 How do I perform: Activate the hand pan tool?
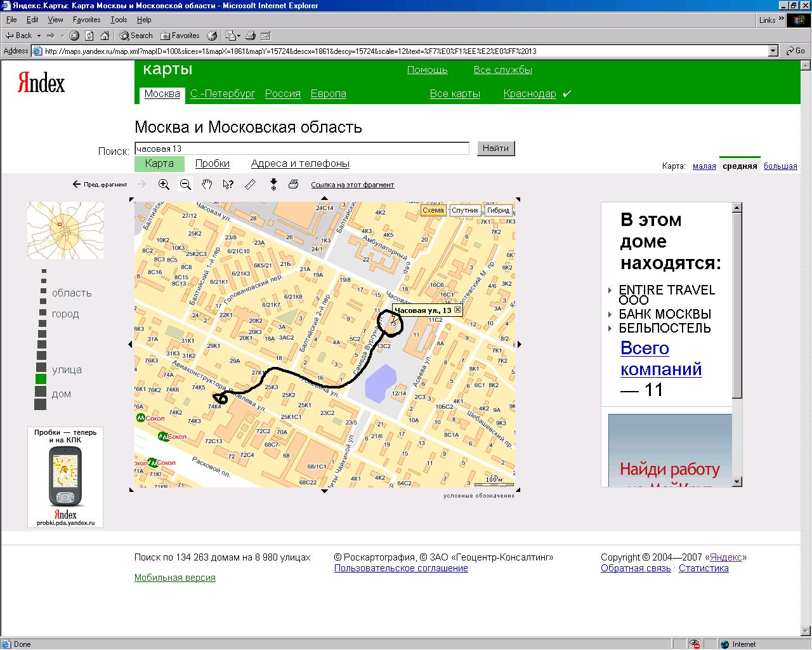click(x=207, y=185)
